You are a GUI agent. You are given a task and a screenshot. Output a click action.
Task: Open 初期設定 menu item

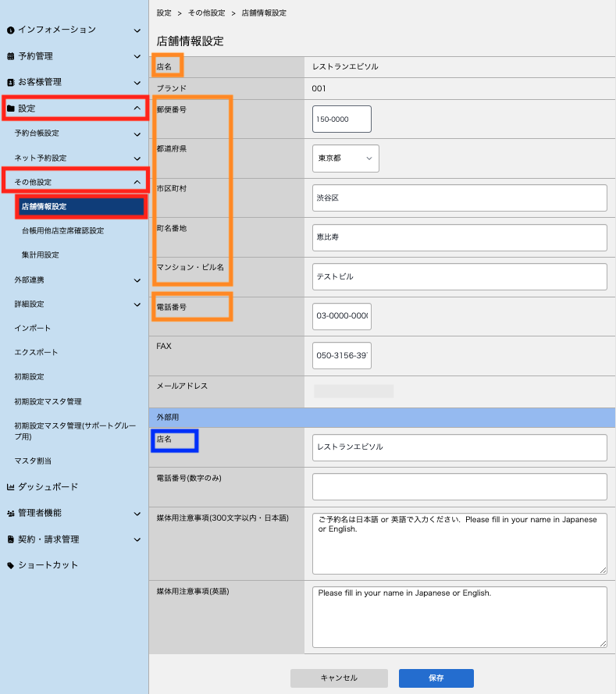(x=29, y=376)
